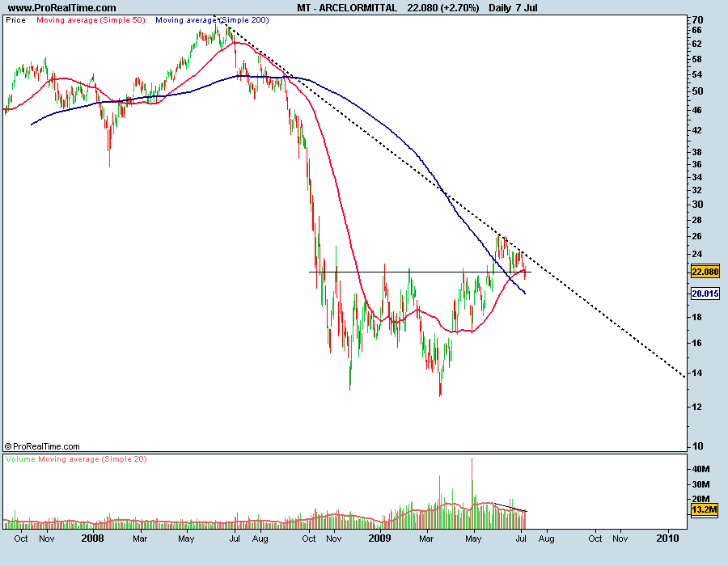Click the © ProRealTime.com copyright text
Viewport: 728px width, 566px height.
[42, 446]
